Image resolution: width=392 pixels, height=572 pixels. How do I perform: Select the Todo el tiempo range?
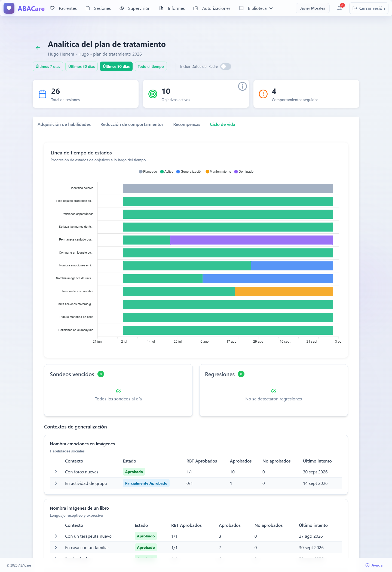tap(151, 66)
